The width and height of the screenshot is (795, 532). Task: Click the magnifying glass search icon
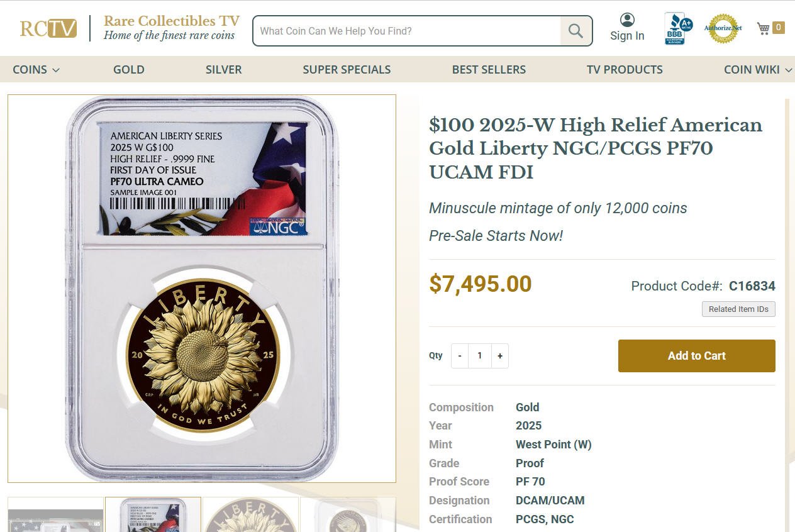(575, 31)
